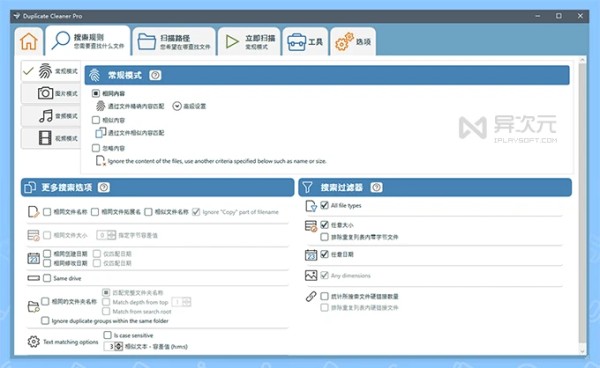
Task: Click file types filter icon beside All file types
Action: 311,206
